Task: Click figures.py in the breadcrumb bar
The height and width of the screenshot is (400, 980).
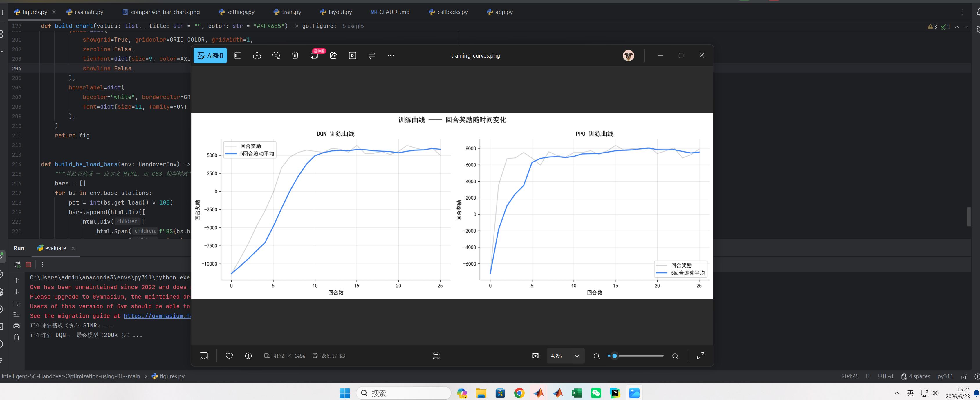Action: [x=168, y=376]
